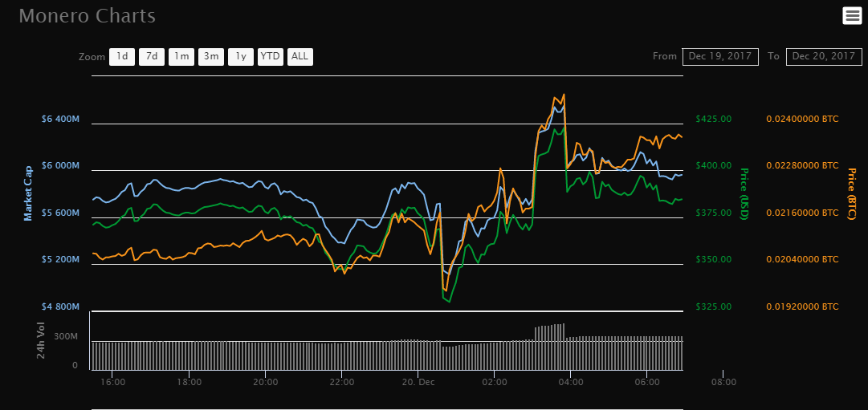The width and height of the screenshot is (868, 410).
Task: Click the $375.00 USD price label
Action: coord(714,213)
